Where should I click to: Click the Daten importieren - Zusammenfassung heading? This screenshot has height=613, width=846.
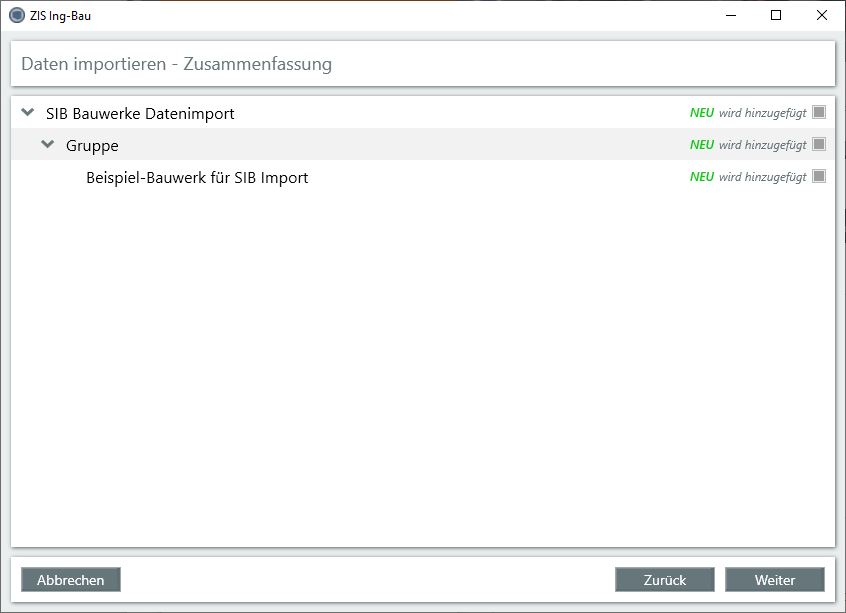click(176, 64)
